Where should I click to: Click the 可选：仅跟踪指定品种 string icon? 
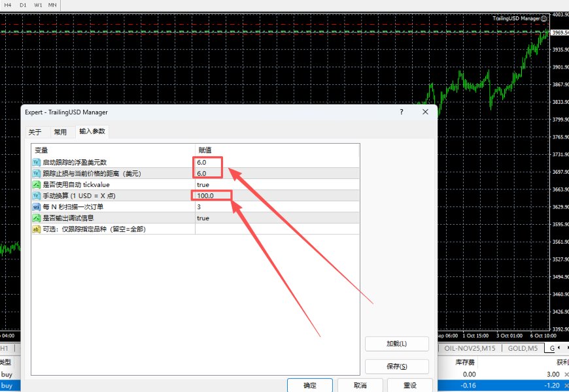[x=36, y=229]
